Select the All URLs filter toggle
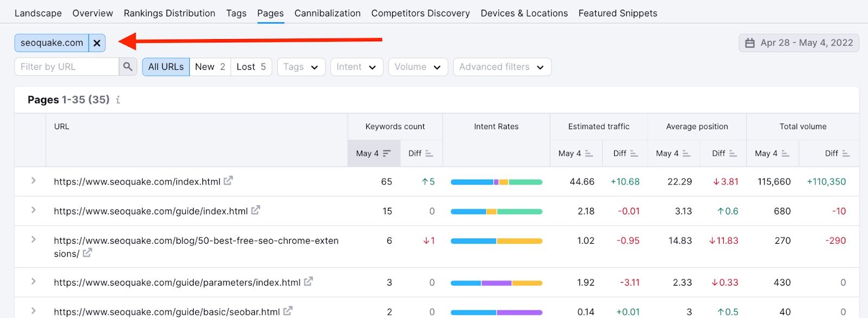The width and height of the screenshot is (868, 318). [166, 67]
